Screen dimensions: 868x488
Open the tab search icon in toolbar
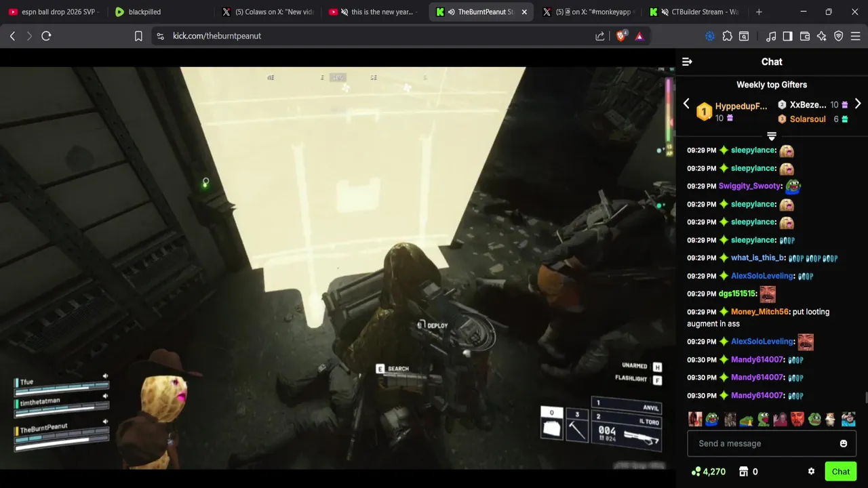click(x=744, y=36)
